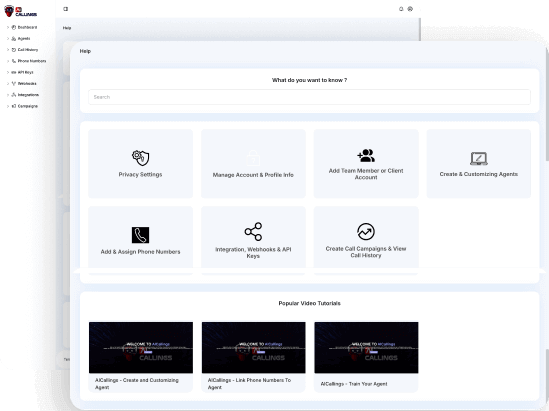
Task: Click the 'Help' title in the front panel
Action: 85,51
